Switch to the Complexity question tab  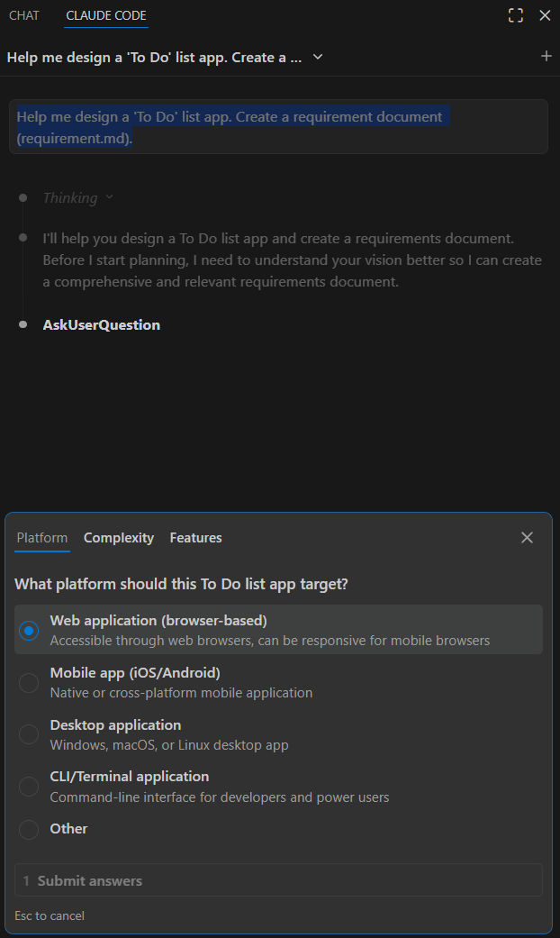[119, 538]
